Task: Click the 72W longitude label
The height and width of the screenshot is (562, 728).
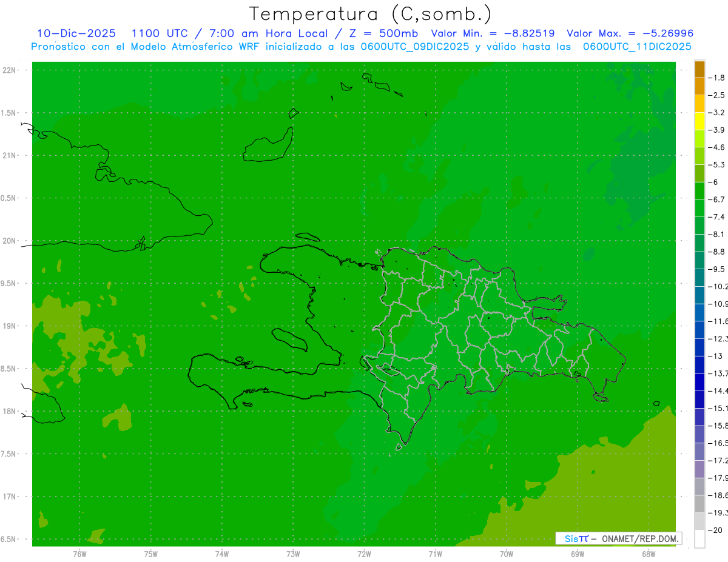Action: pyautogui.click(x=364, y=554)
